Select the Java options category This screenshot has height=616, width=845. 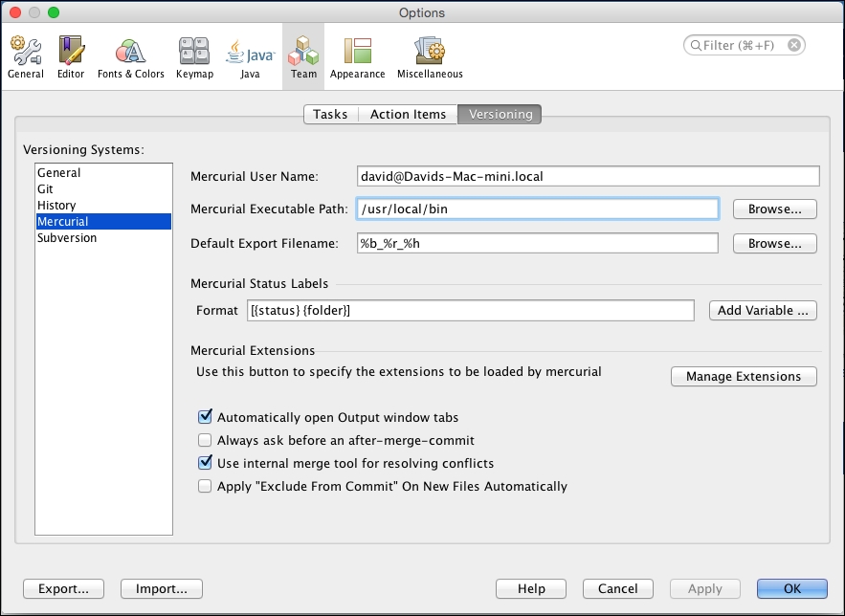tap(248, 55)
